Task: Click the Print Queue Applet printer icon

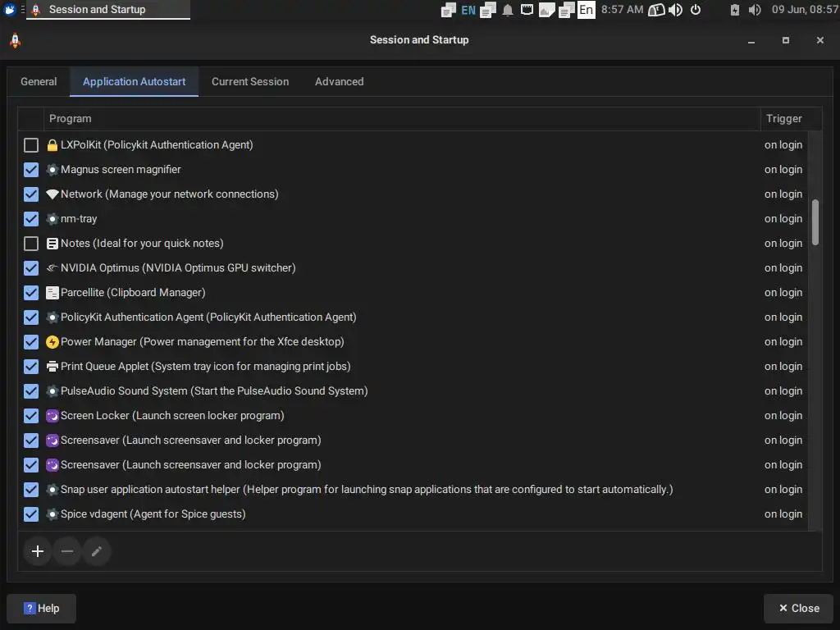Action: pyautogui.click(x=52, y=367)
